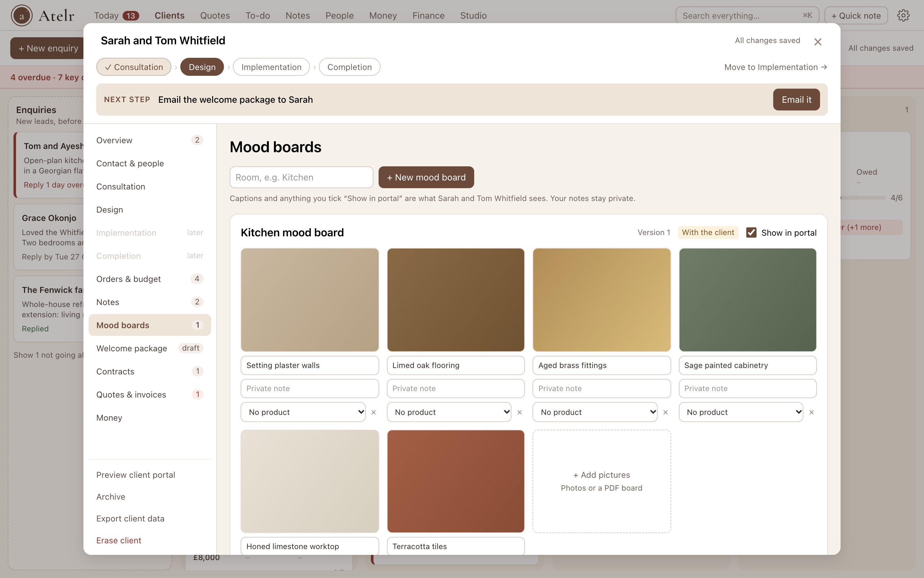
Task: Click the Atelr logo icon
Action: pyautogui.click(x=22, y=15)
